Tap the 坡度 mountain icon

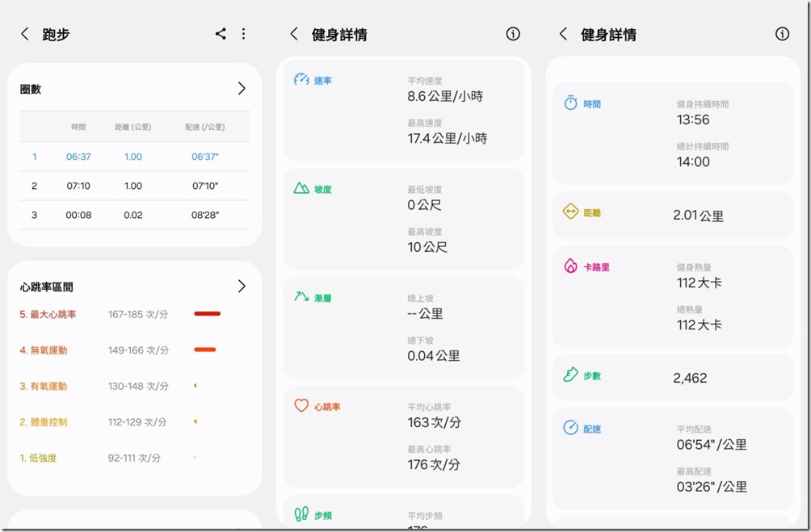[301, 188]
